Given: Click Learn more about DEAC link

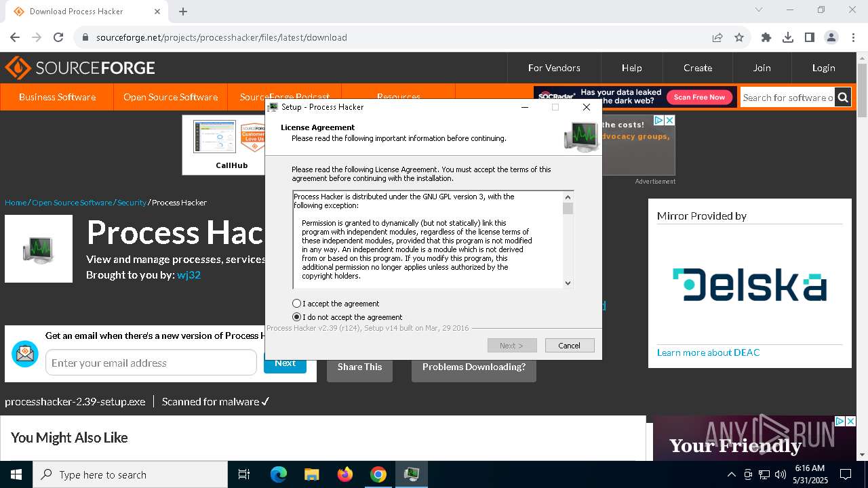Looking at the screenshot, I should click(x=708, y=352).
